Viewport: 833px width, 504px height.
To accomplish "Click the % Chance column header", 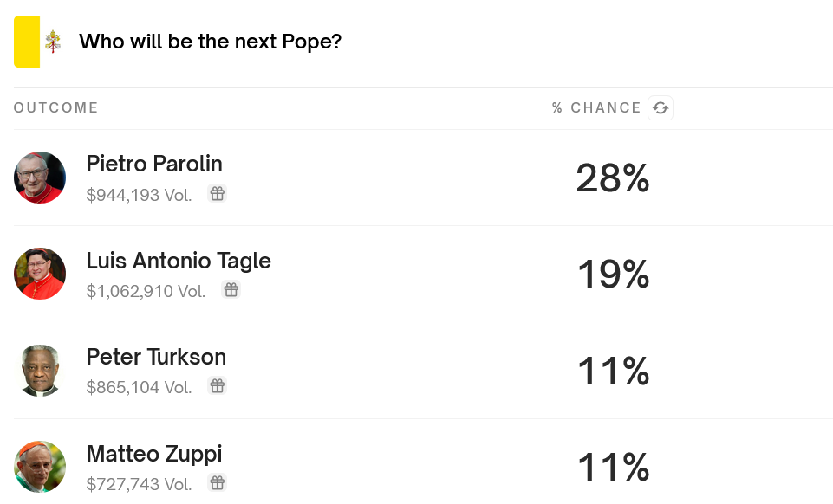I will click(x=596, y=108).
